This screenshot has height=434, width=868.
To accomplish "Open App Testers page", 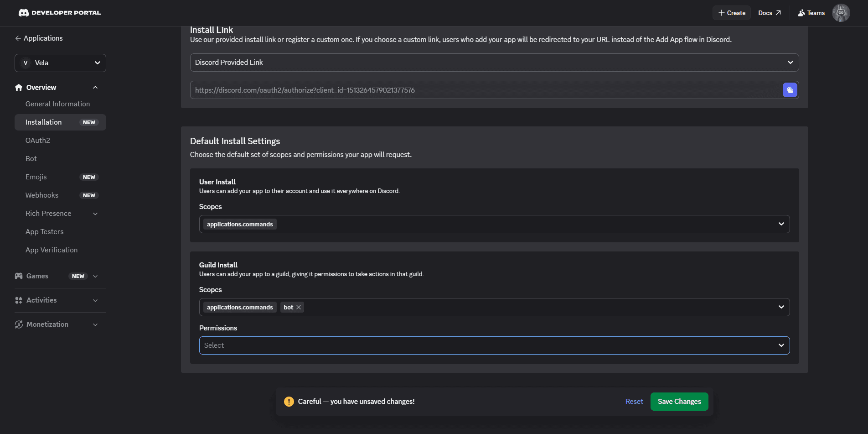I will (x=45, y=232).
